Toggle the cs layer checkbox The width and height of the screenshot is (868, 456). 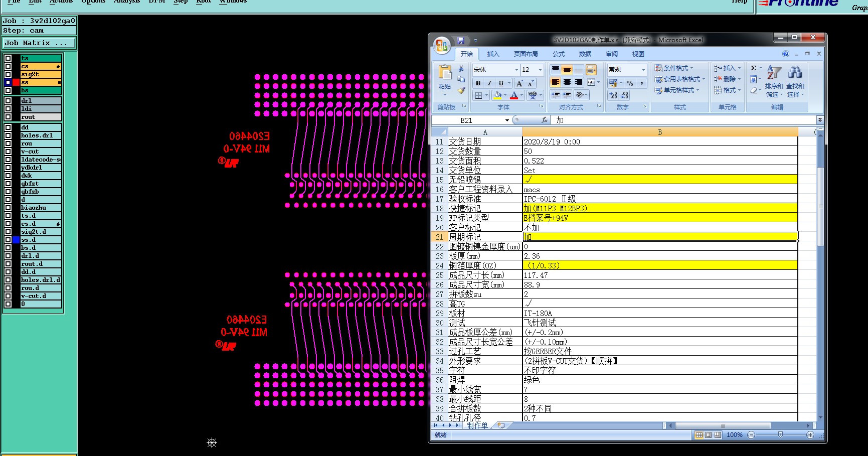(8, 66)
